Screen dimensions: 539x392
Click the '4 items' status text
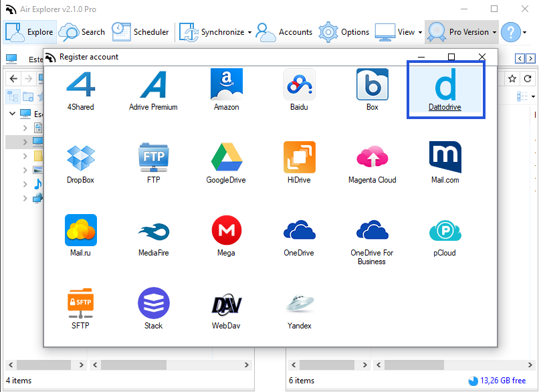[19, 381]
